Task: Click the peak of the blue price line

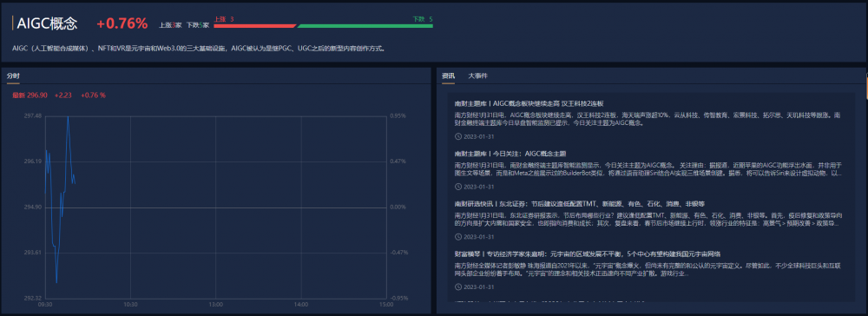Action: point(68,117)
